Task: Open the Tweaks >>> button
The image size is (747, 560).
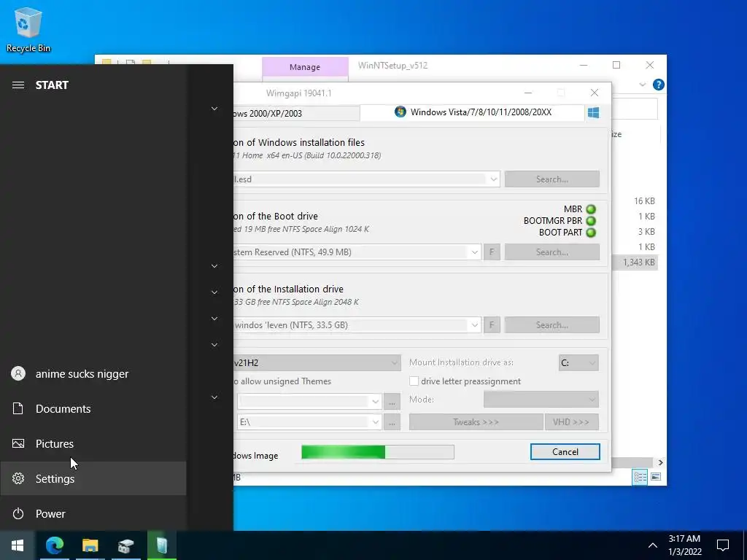Action: pyautogui.click(x=476, y=422)
